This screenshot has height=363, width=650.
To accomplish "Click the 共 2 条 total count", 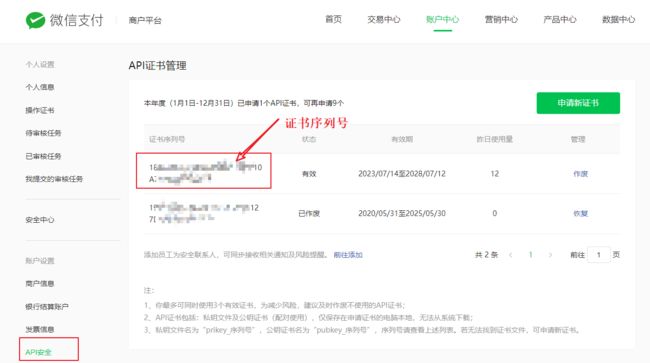I will click(x=486, y=255).
